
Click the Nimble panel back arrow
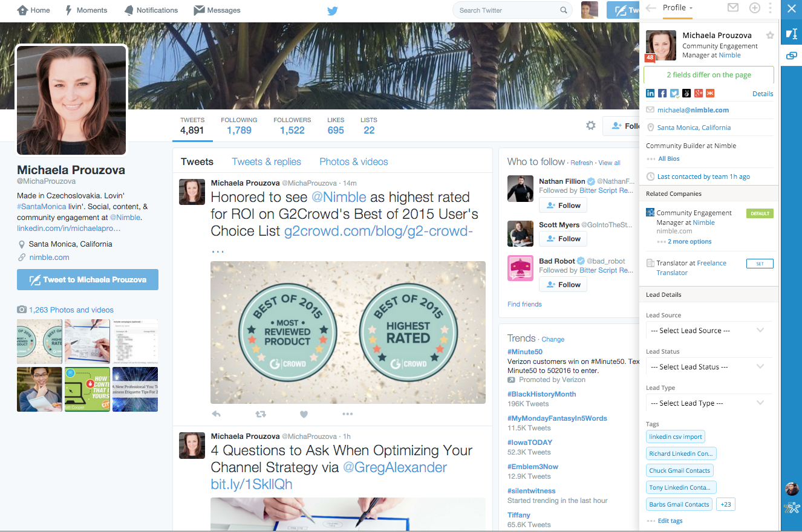[651, 8]
